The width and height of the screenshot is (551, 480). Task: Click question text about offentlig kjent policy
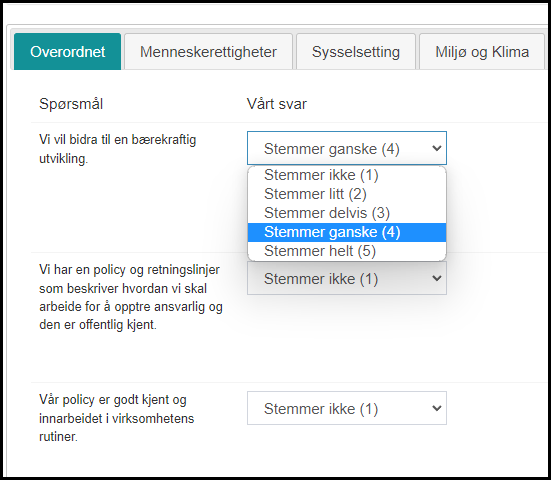(131, 297)
